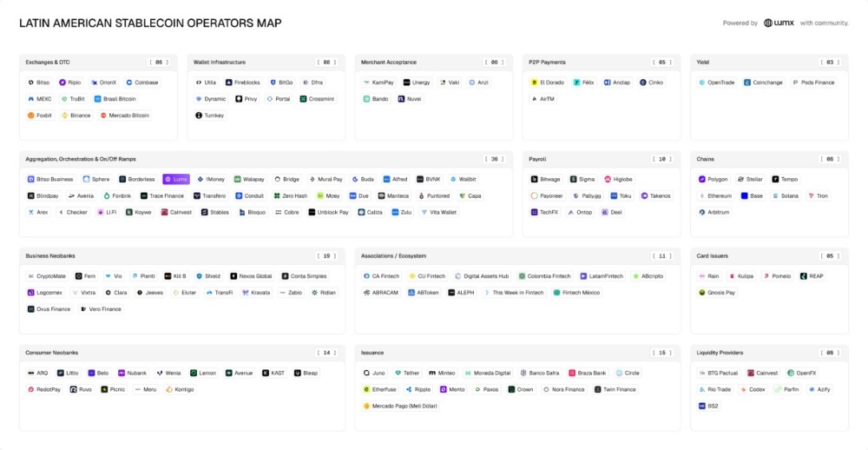Viewport: 868px width, 450px height.
Task: Open the Mercado Pago (Meli Dólar) chip
Action: [400, 407]
